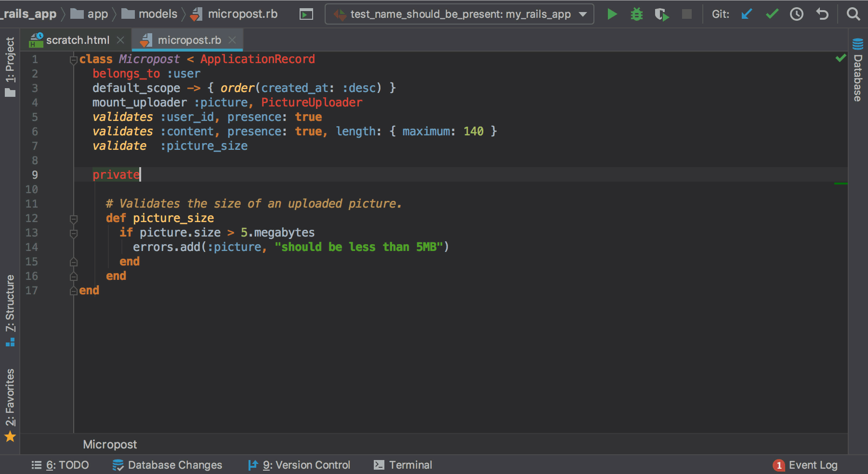Close the scratch.html tab

[x=120, y=40]
